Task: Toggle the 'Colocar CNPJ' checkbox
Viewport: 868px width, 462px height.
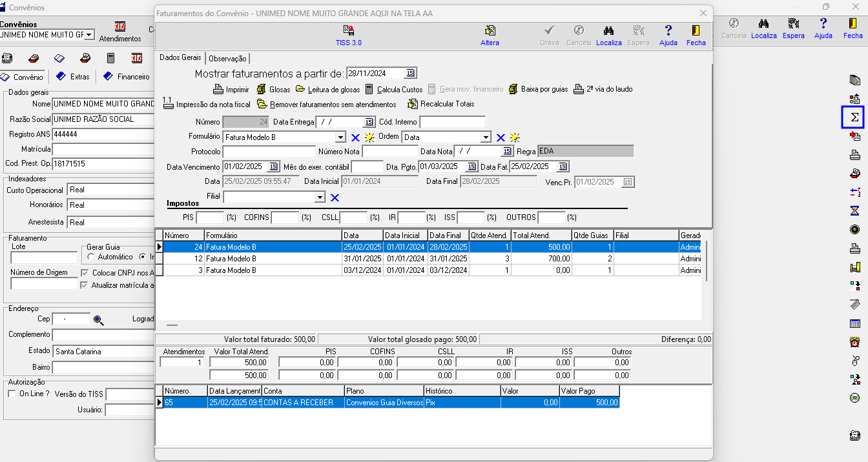Action: coord(84,273)
